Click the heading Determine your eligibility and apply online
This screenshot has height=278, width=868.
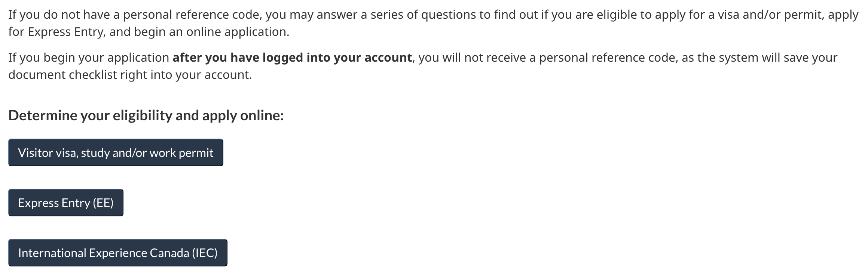tap(146, 115)
